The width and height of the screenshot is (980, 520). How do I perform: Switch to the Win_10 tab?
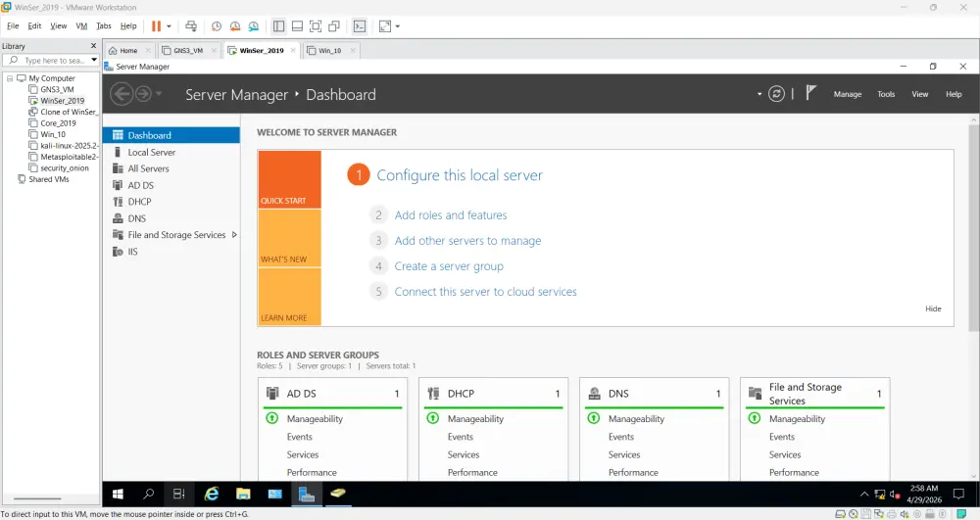coord(329,51)
